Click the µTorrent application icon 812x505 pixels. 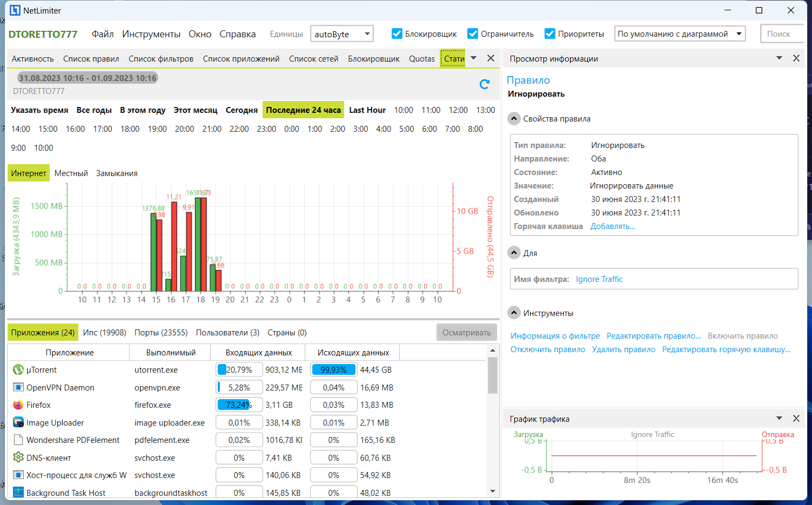pos(18,369)
